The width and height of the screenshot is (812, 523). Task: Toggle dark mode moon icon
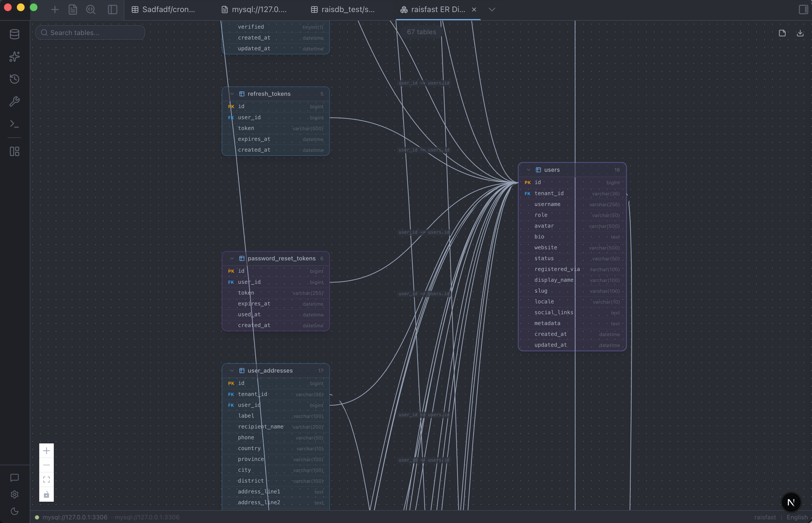click(x=14, y=511)
